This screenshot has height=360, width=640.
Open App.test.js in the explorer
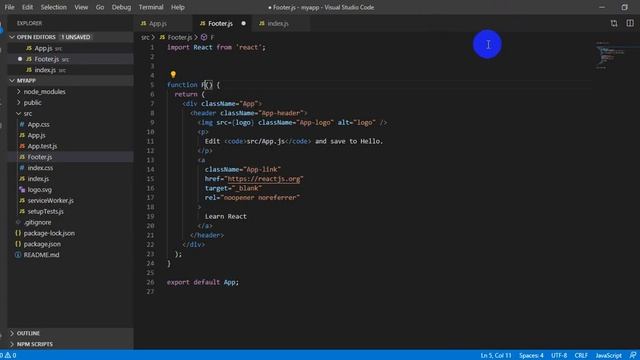[x=70, y=146]
